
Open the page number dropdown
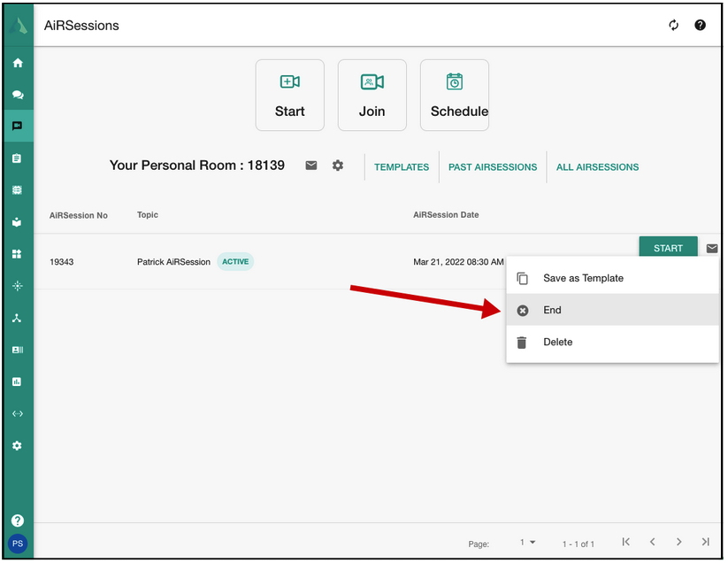(527, 543)
